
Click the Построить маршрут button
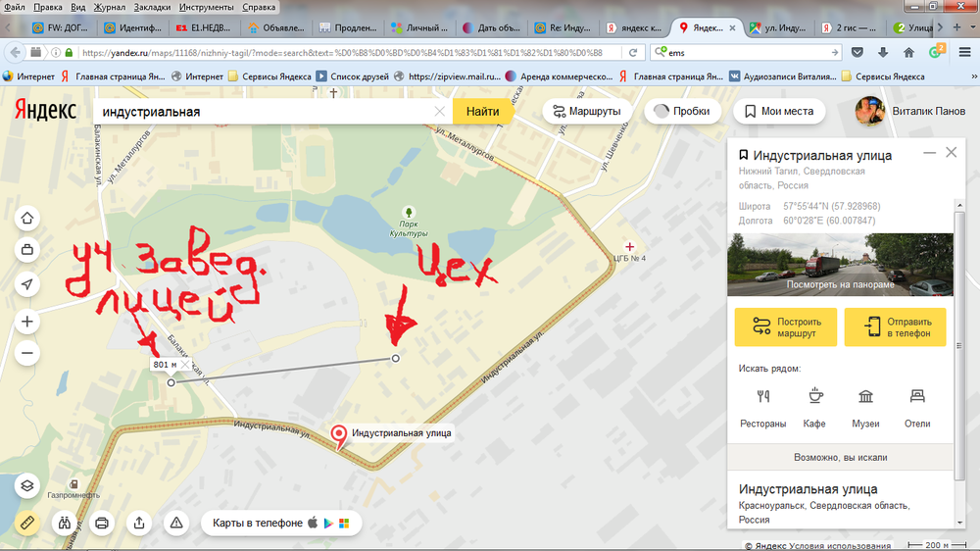[x=786, y=327]
